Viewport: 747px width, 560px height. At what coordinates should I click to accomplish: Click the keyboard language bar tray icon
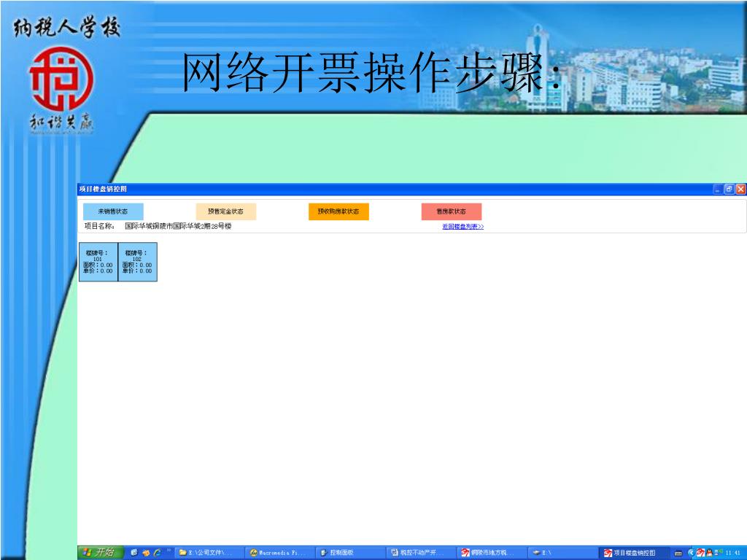click(678, 553)
